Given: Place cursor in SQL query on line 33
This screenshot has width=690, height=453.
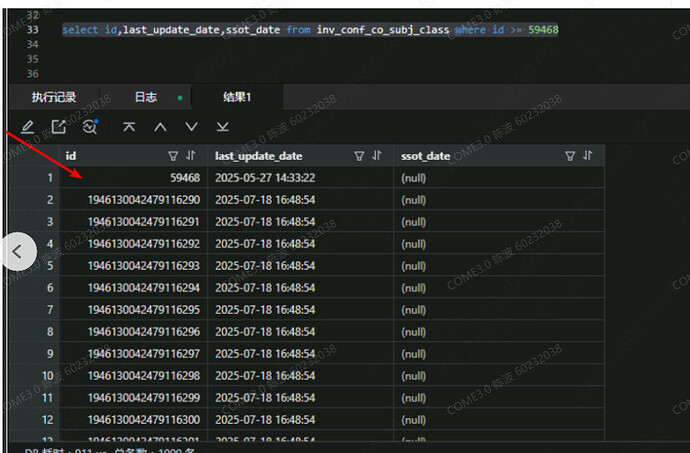Looking at the screenshot, I should tap(310, 30).
